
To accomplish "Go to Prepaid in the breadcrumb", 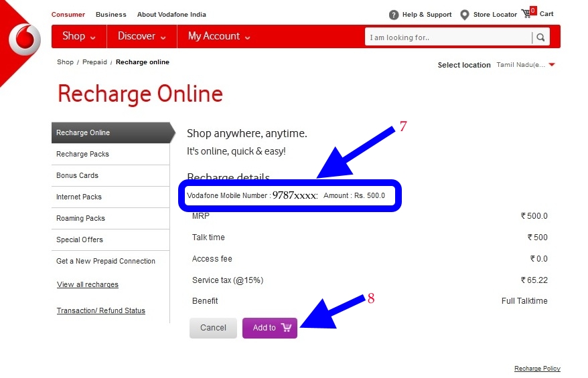I will pos(94,62).
